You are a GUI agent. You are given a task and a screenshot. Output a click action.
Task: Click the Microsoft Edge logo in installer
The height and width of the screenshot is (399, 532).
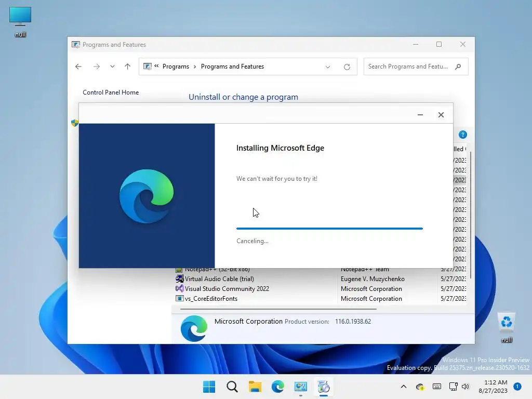[x=147, y=196]
